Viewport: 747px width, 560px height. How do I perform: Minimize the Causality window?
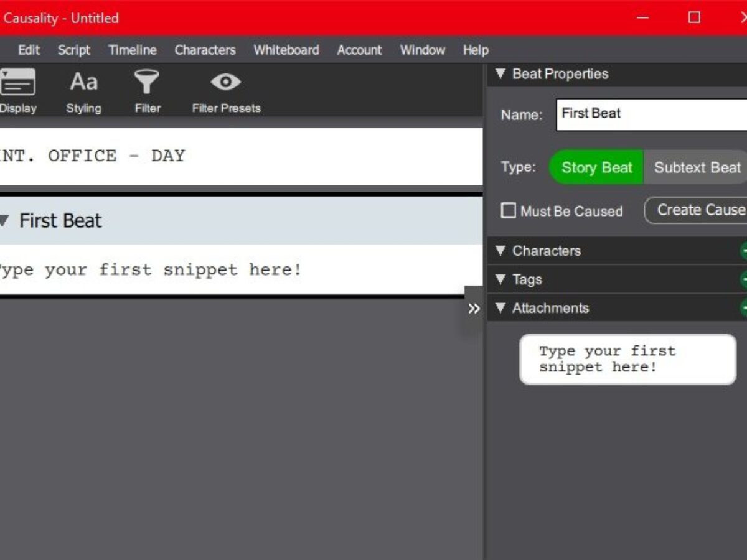pyautogui.click(x=643, y=17)
